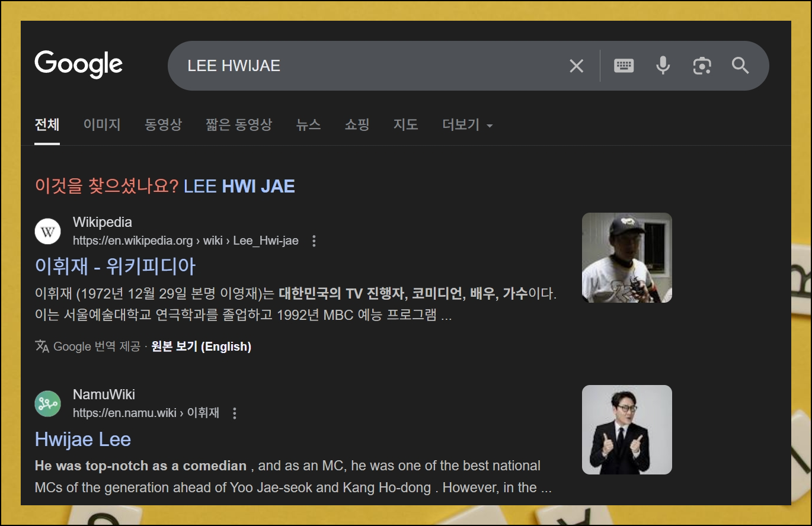This screenshot has height=526, width=812.
Task: Click the Google logo
Action: 79,65
